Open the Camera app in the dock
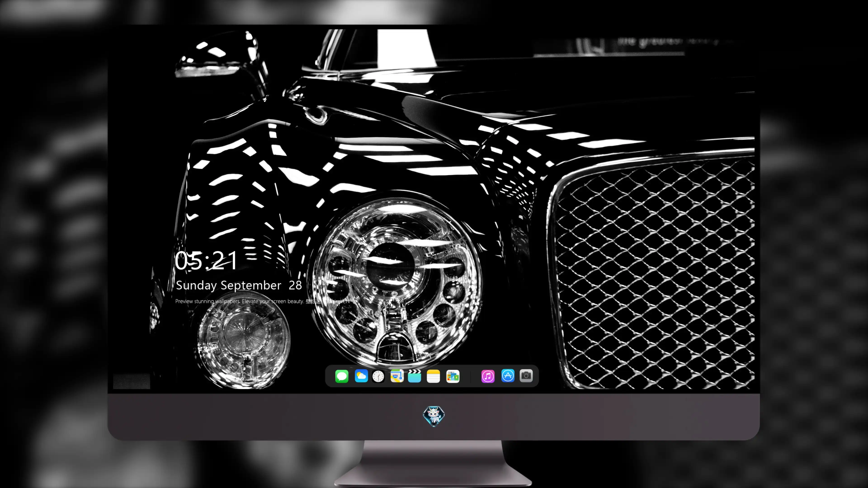Screen dimensions: 868x488 [526, 375]
